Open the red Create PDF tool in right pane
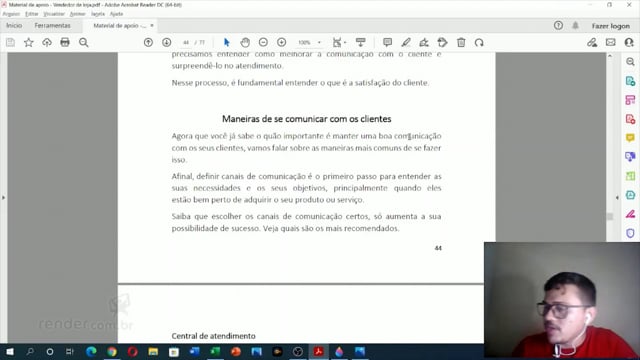The image size is (640, 360). click(x=630, y=119)
